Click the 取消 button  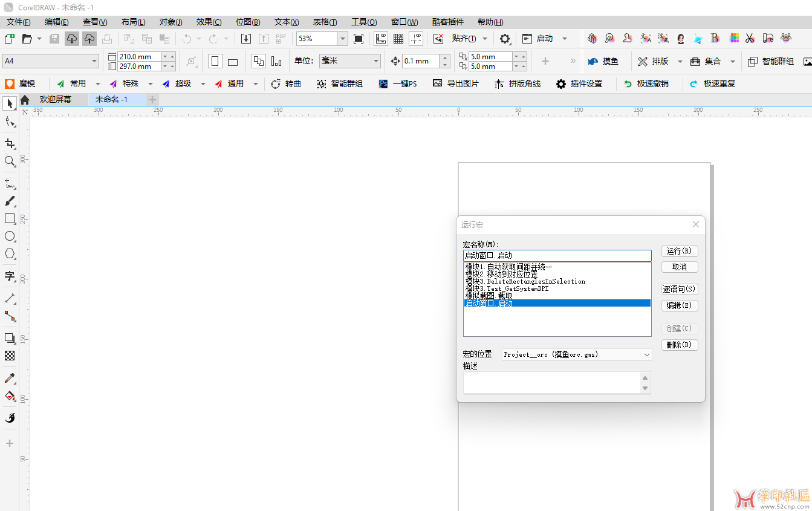coord(679,267)
